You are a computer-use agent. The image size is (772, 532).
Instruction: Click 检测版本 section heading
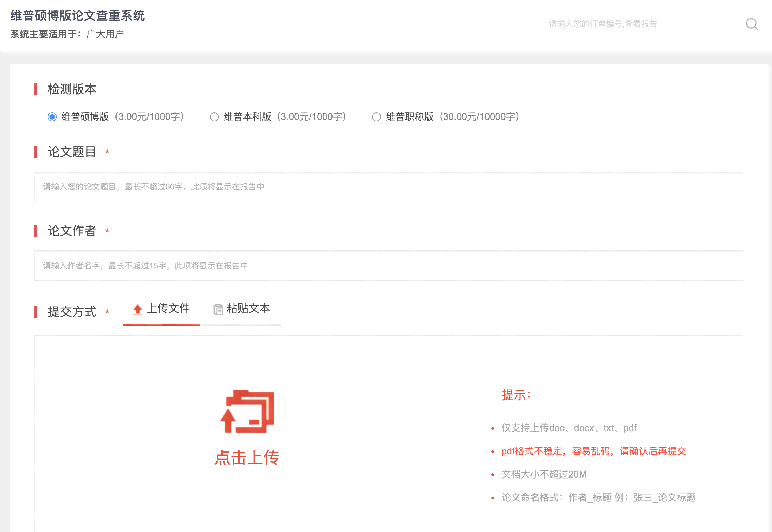coord(72,89)
